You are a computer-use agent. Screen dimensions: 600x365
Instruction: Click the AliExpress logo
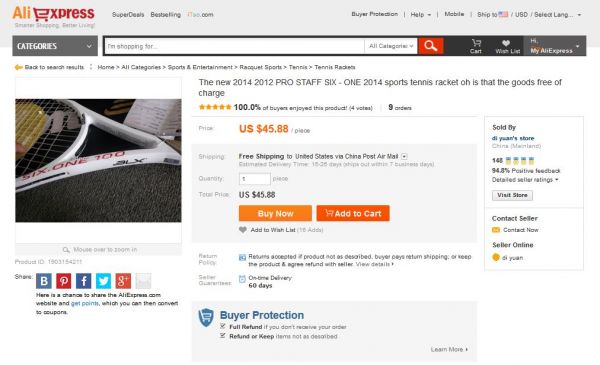tap(54, 17)
